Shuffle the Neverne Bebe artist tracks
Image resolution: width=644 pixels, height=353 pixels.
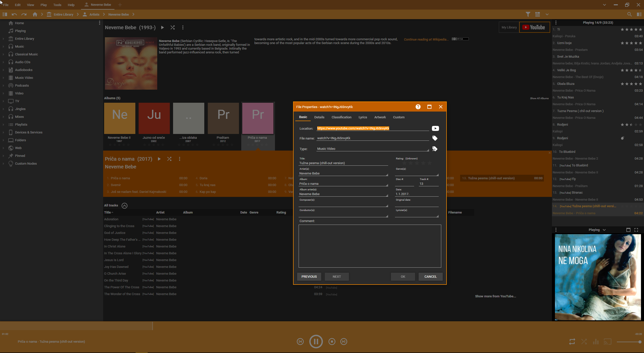pos(173,27)
